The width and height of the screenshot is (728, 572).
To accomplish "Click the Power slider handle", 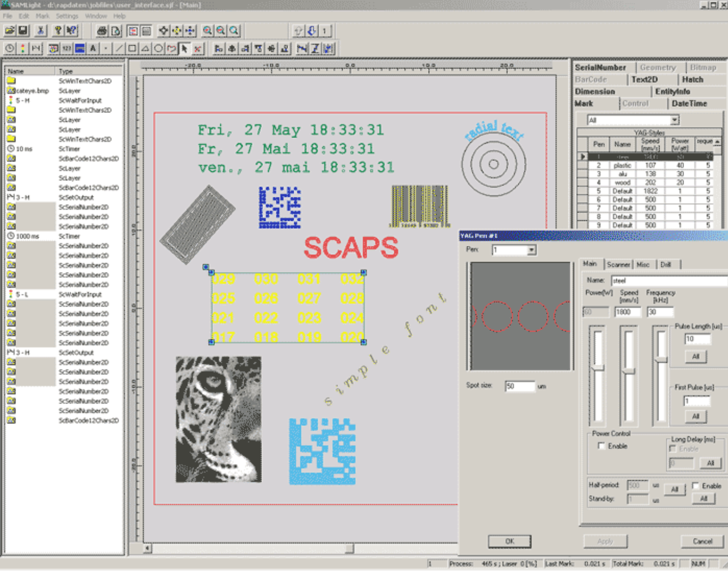I will [x=598, y=368].
